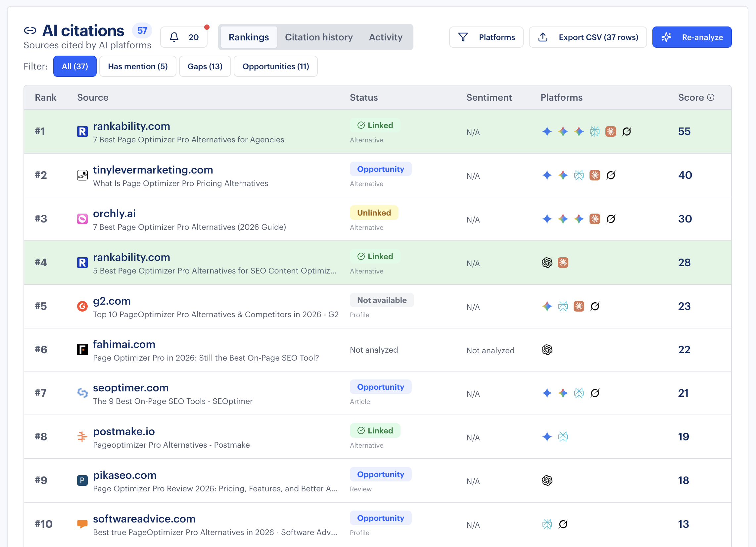The height and width of the screenshot is (547, 756).
Task: Click the Opportunity badge in the pikaseo.com row
Action: [381, 474]
